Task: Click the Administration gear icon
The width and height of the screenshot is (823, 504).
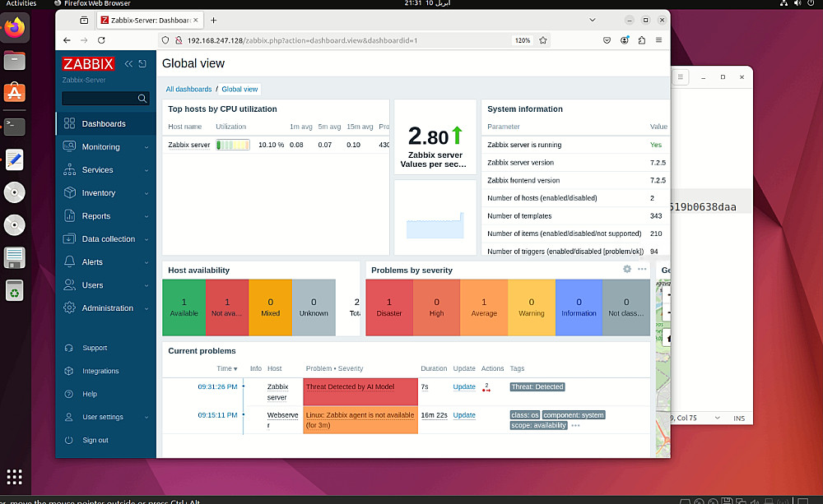Action: [x=69, y=307]
